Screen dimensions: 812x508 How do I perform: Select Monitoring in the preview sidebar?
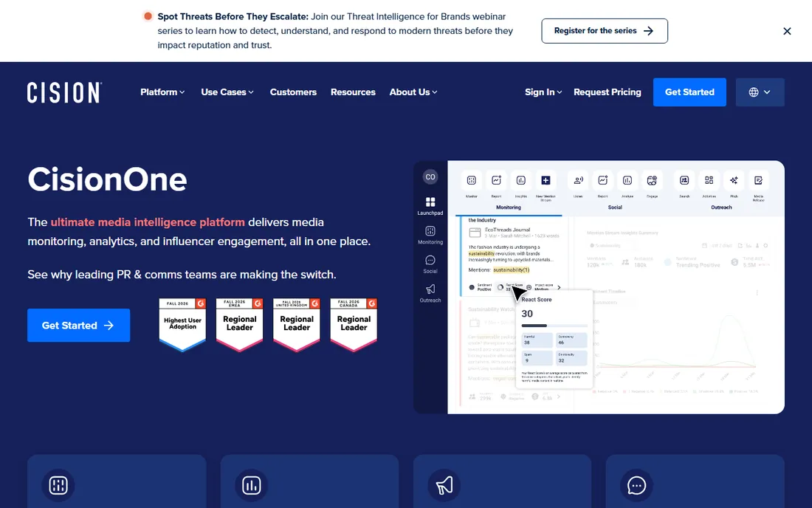point(430,235)
